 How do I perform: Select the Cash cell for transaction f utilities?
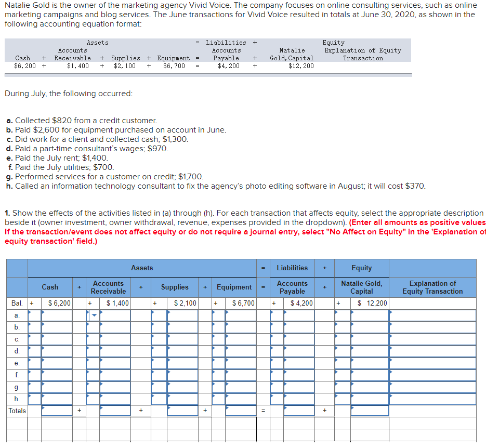coord(57,375)
